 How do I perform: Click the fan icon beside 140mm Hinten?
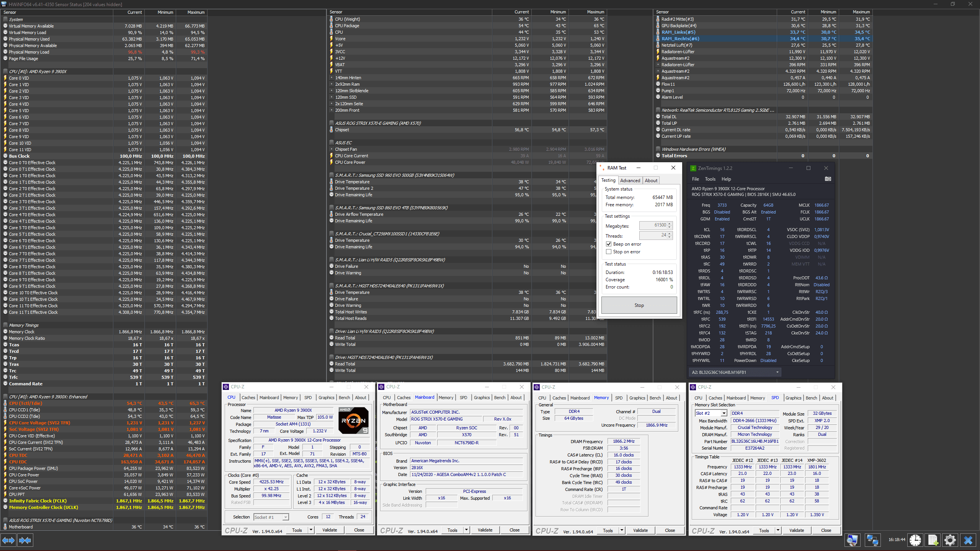[332, 78]
